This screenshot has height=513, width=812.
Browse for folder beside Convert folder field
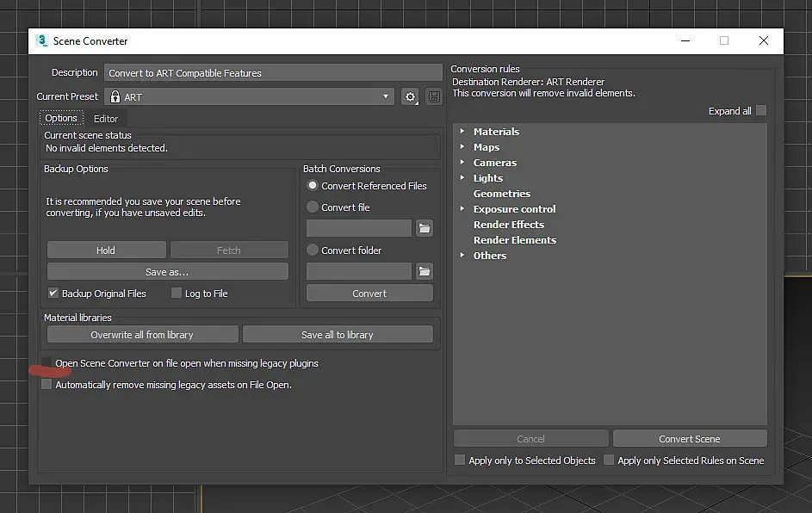pyautogui.click(x=425, y=271)
